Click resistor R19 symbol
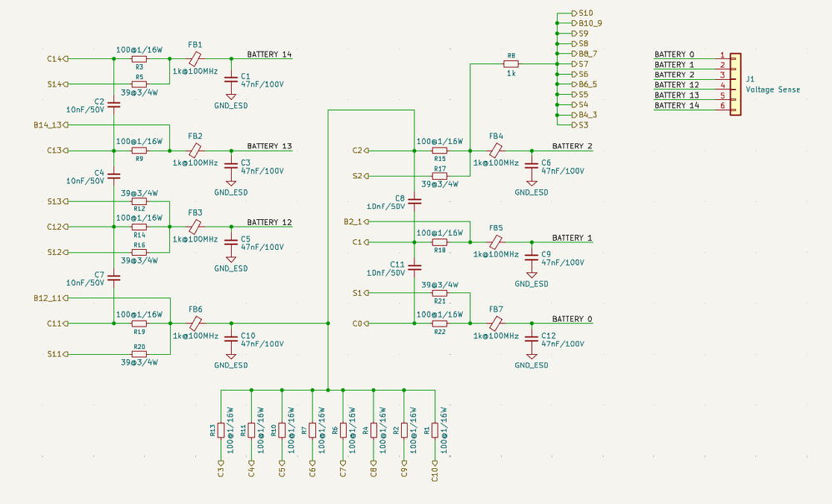Image resolution: width=832 pixels, height=504 pixels. pyautogui.click(x=139, y=323)
